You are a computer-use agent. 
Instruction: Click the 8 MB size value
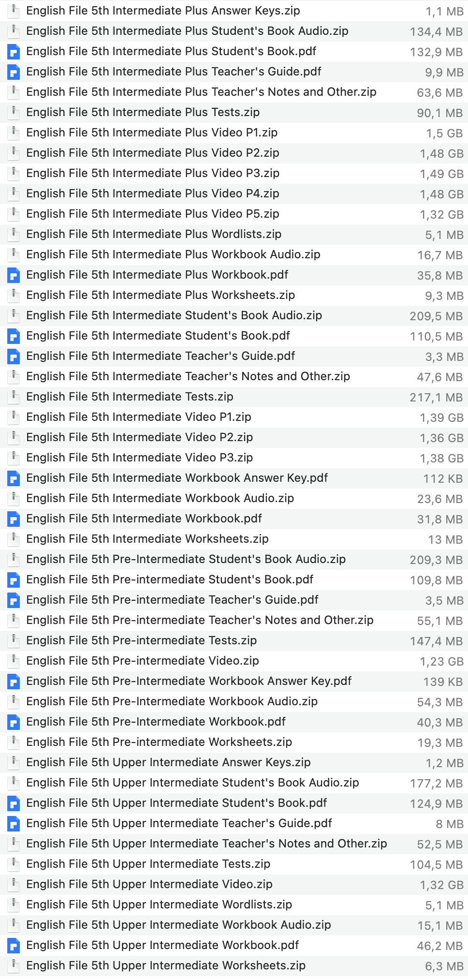coord(450,824)
